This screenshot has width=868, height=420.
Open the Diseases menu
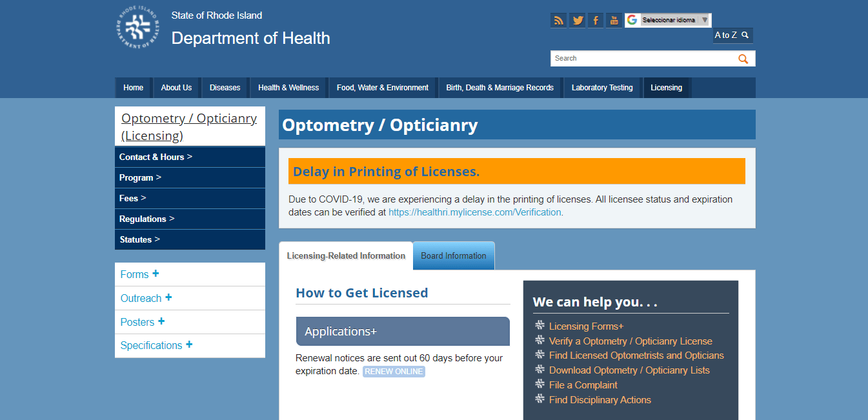click(x=225, y=87)
